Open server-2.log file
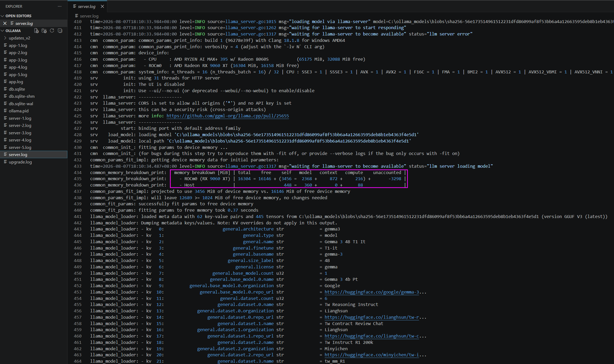Screen dimensions: 614x364 [20, 125]
